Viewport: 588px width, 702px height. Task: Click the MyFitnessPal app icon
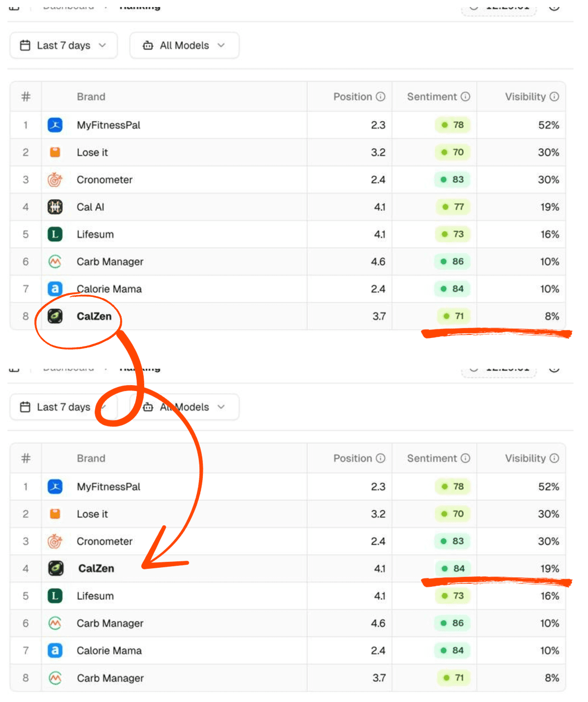click(x=55, y=125)
